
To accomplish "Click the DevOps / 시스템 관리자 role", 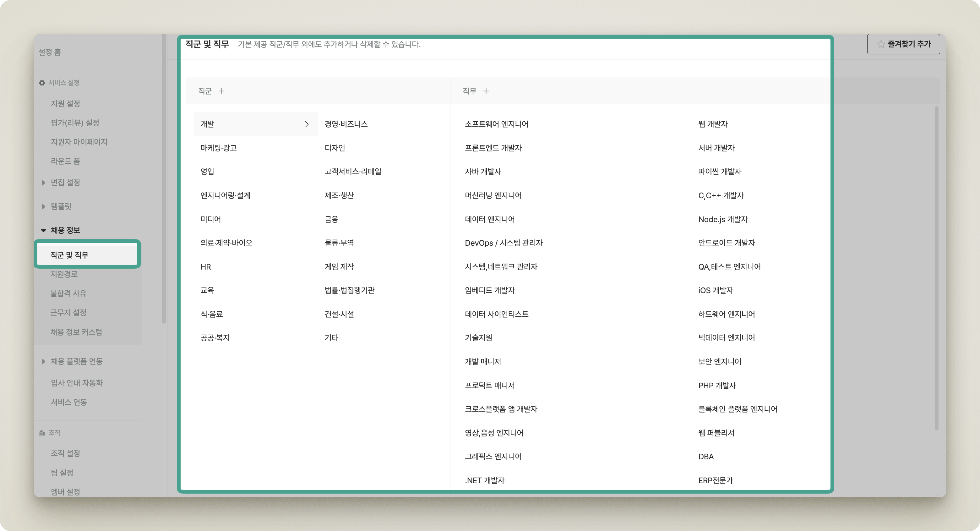I will click(503, 243).
